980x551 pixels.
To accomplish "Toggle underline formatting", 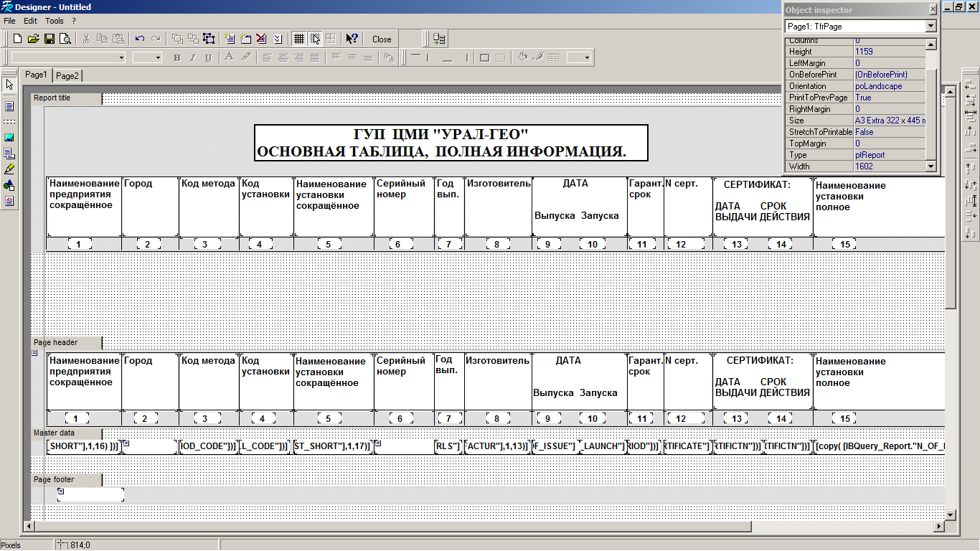I will click(208, 58).
